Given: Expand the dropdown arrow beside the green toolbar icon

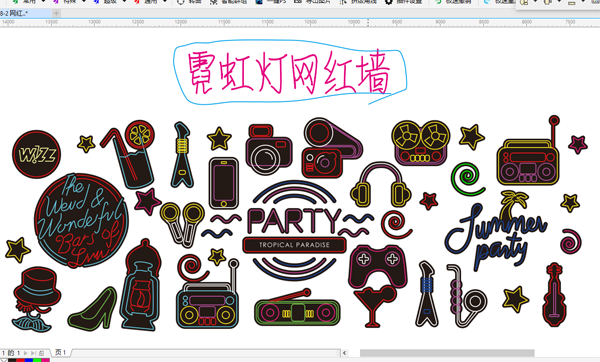Looking at the screenshot, I should point(43,2).
